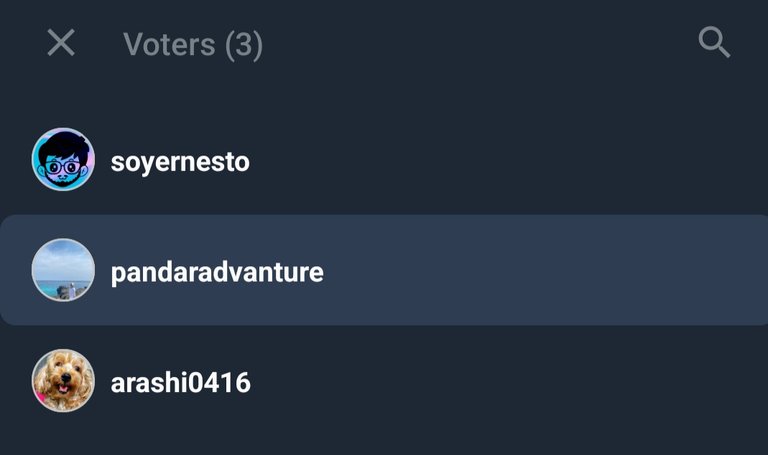Viewport: 768px width, 455px height.
Task: Select the pandaradvanture username text
Action: [x=217, y=272]
